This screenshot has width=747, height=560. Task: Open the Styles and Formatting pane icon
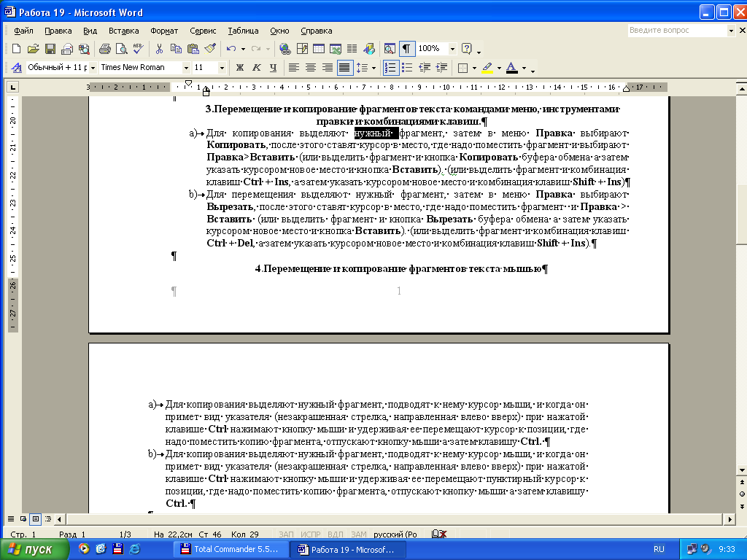pos(17,68)
